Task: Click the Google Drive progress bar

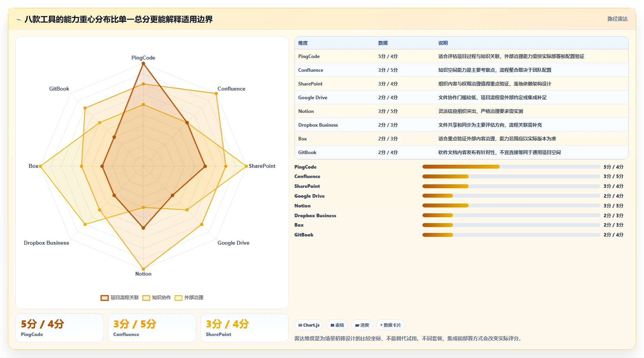Action: pos(511,196)
